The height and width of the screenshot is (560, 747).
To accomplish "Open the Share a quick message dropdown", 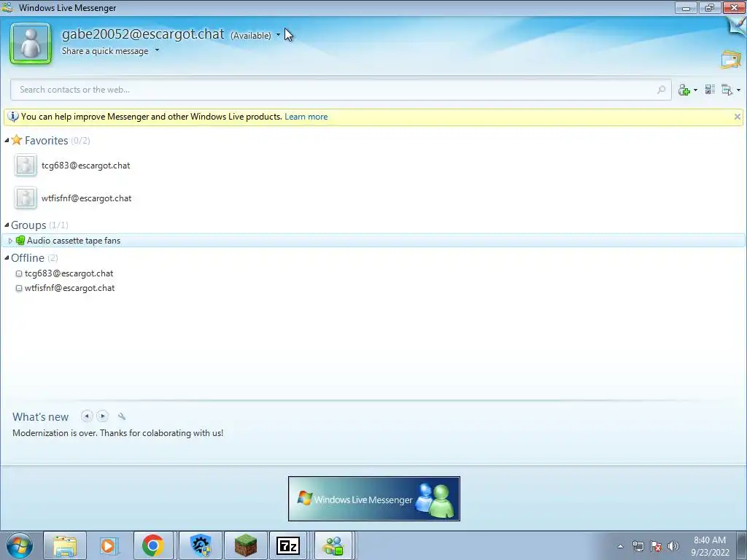I will (158, 50).
